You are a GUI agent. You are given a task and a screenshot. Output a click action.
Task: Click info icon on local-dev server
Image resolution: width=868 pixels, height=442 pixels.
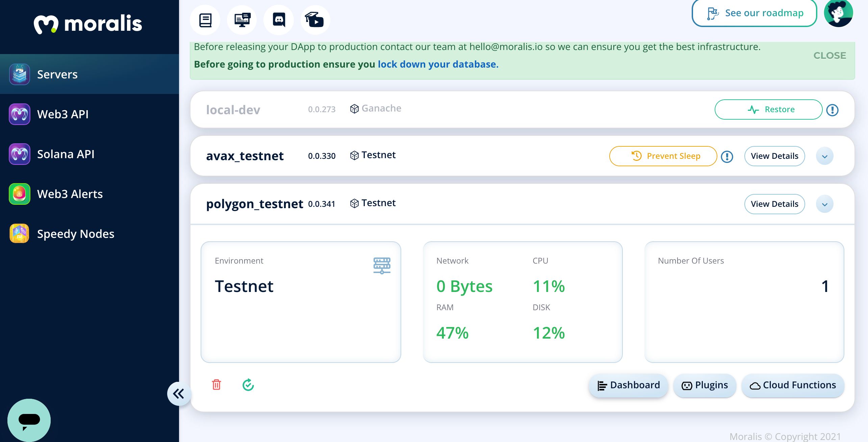pyautogui.click(x=832, y=110)
